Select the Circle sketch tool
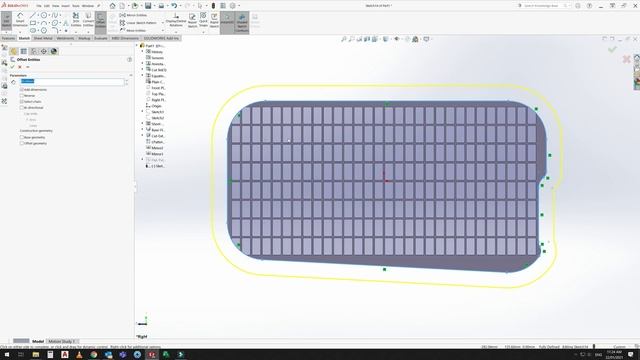 click(x=44, y=15)
